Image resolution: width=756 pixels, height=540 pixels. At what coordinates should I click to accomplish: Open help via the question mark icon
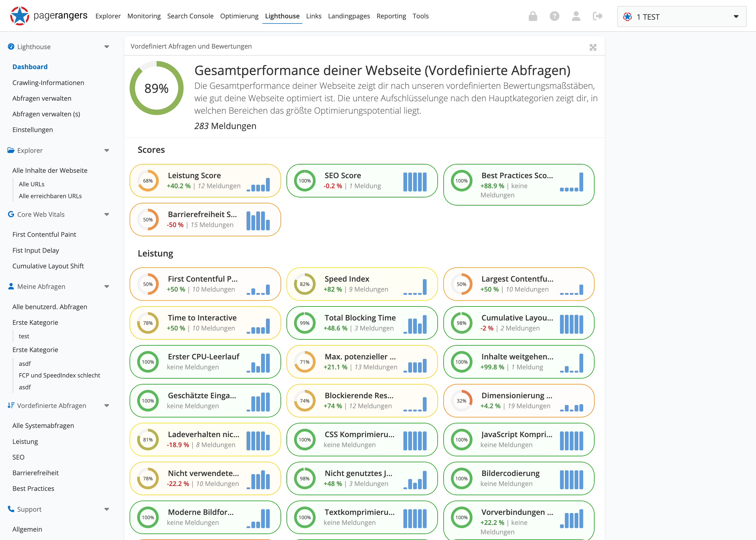554,16
